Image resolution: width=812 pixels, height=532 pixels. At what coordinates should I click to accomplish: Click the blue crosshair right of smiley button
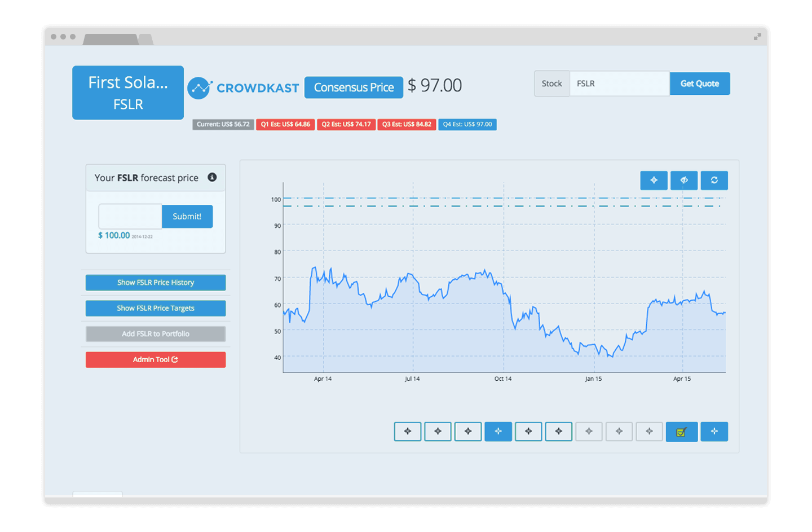714,432
